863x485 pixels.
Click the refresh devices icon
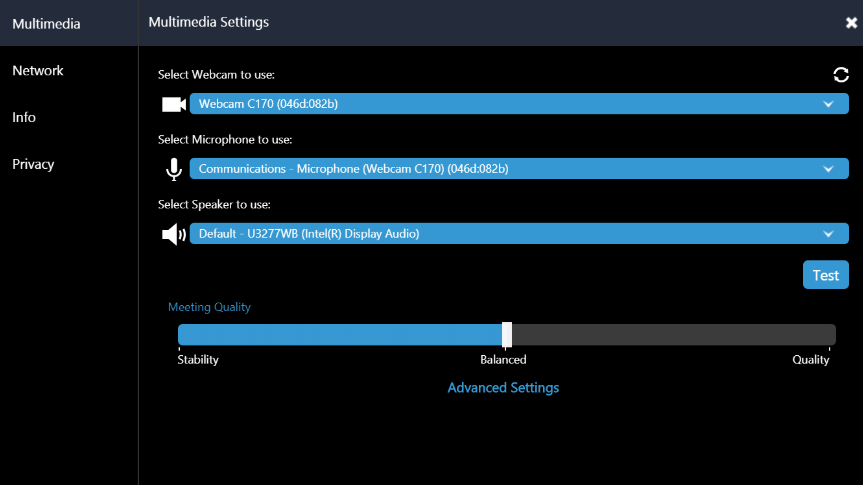[x=840, y=74]
